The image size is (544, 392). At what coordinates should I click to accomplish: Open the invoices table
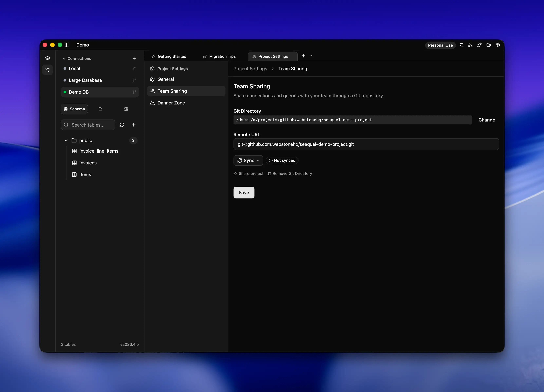88,163
